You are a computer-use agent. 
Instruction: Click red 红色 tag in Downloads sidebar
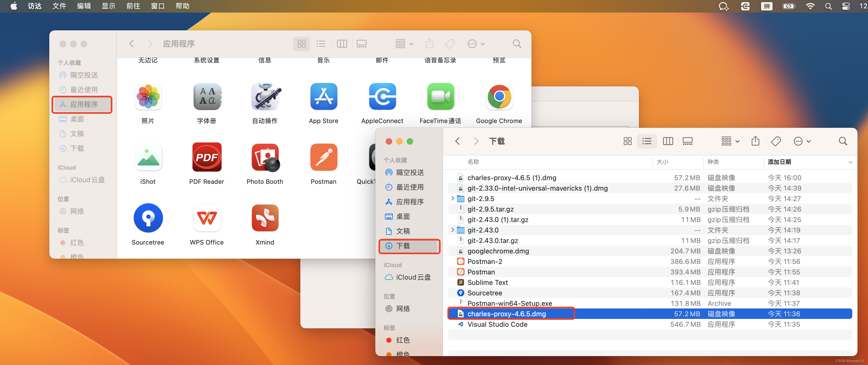(398, 340)
